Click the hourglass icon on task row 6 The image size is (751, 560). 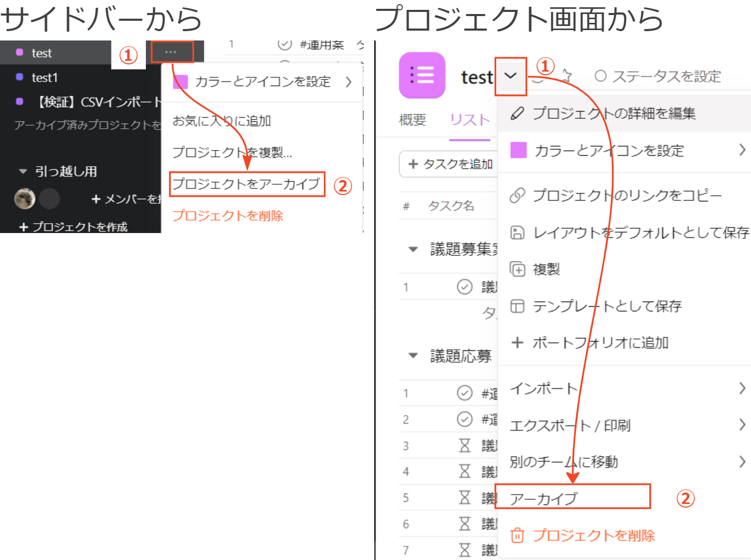pyautogui.click(x=465, y=524)
